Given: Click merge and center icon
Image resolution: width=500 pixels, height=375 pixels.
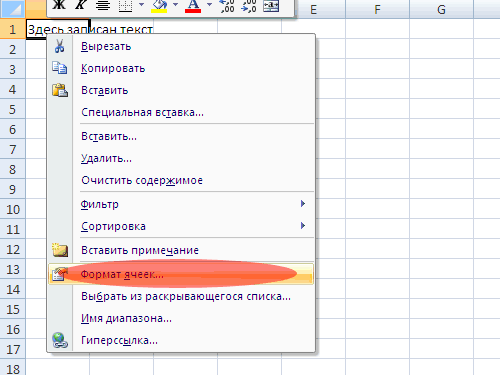Looking at the screenshot, I should coord(271,6).
